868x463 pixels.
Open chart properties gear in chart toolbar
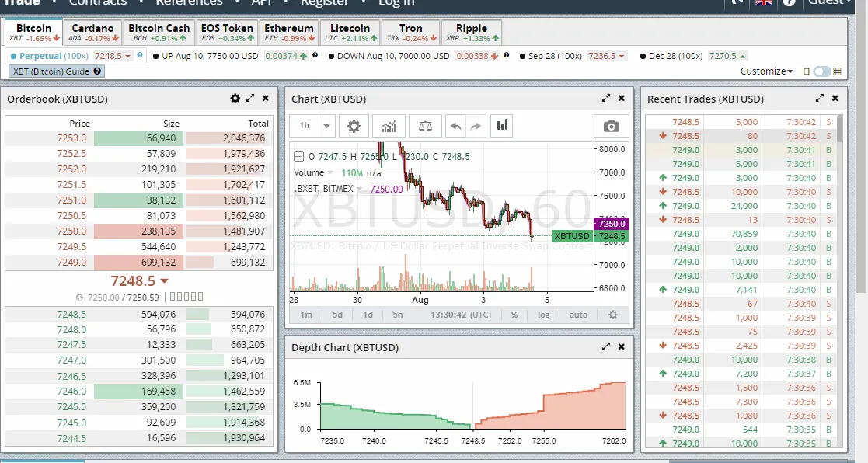coord(354,126)
